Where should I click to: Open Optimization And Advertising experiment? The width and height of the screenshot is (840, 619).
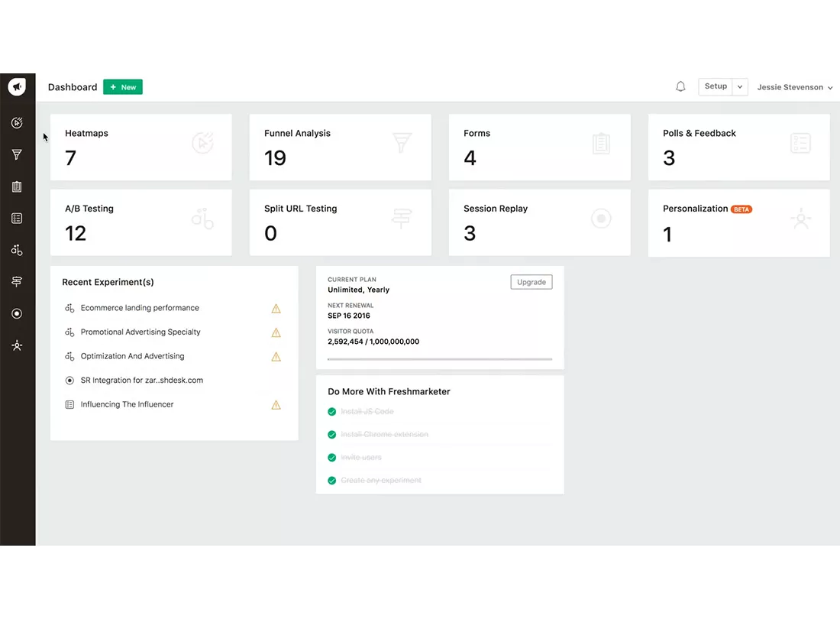pos(132,356)
